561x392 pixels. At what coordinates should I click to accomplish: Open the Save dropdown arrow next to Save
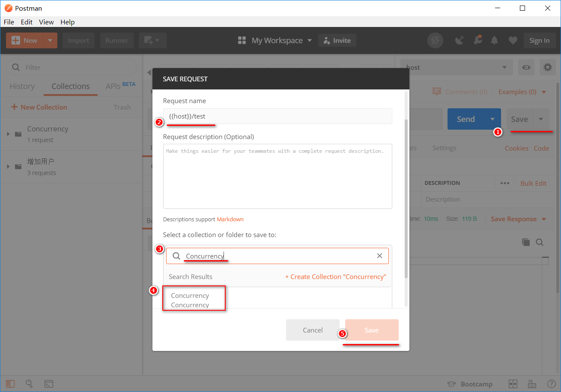tap(541, 119)
